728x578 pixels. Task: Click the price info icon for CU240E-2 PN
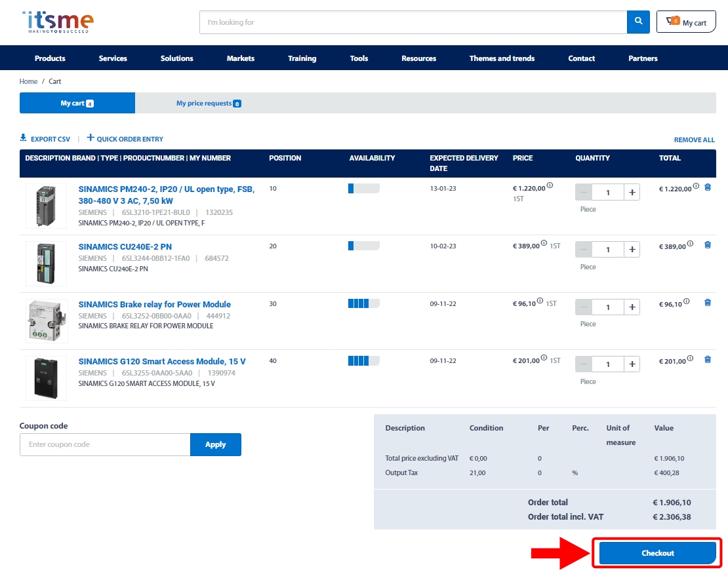tap(544, 242)
